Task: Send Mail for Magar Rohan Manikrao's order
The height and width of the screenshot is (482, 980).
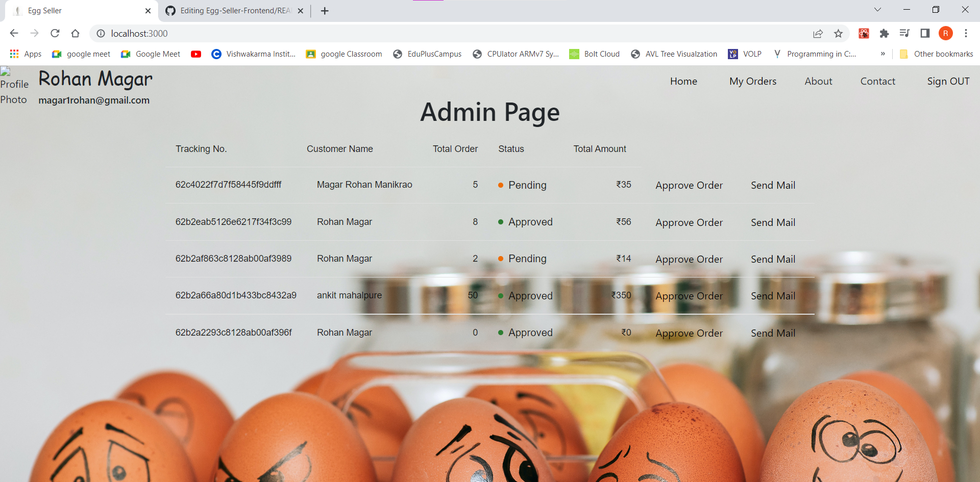Action: pos(773,185)
